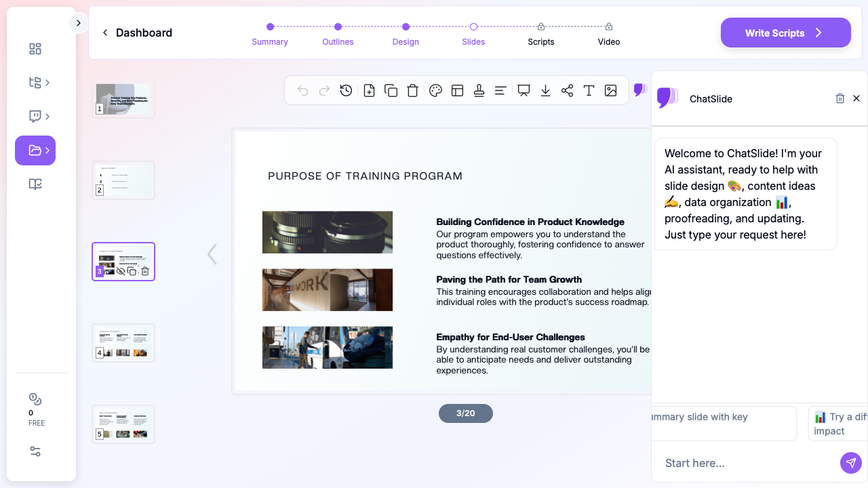
Task: Click the Write Scripts button
Action: click(785, 32)
